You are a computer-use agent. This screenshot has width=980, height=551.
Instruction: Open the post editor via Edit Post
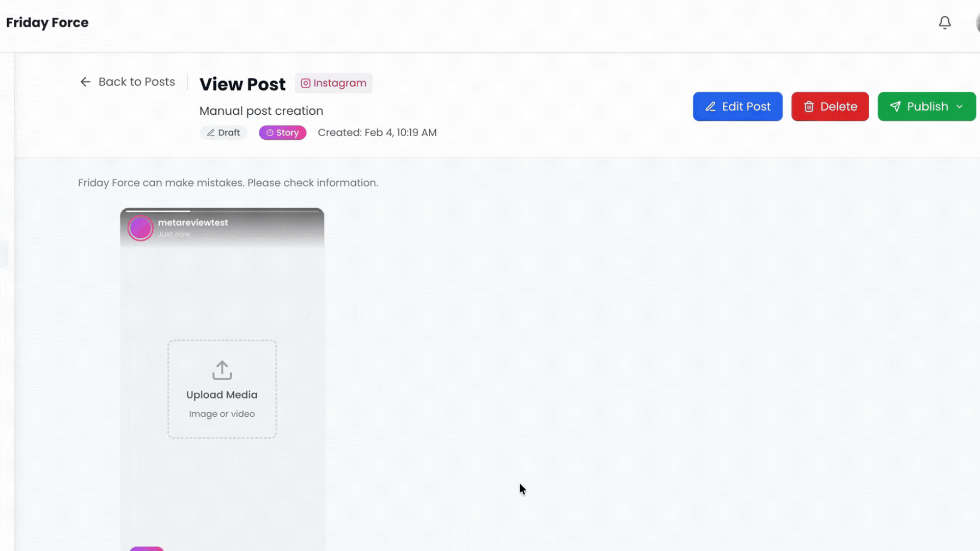tap(738, 107)
